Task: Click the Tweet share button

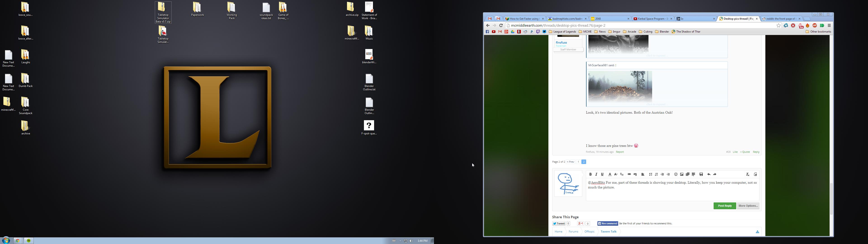Action: click(559, 223)
